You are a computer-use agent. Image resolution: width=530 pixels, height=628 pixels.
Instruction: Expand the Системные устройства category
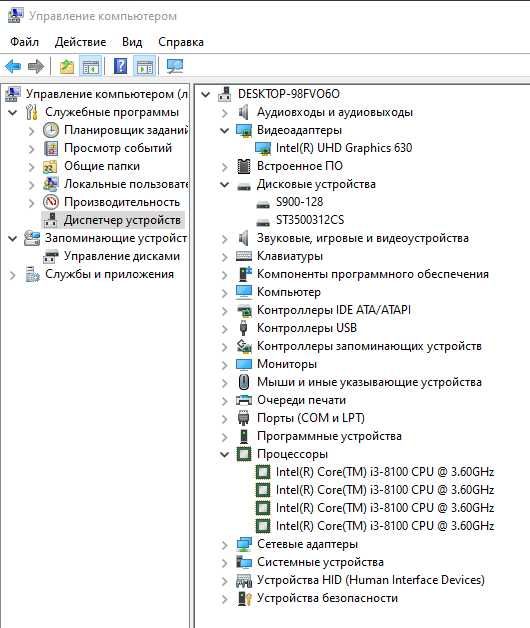click(x=224, y=562)
